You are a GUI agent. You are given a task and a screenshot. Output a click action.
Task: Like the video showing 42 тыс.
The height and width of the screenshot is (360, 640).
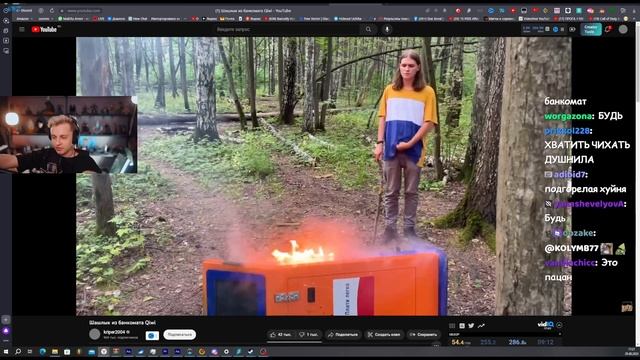281,335
